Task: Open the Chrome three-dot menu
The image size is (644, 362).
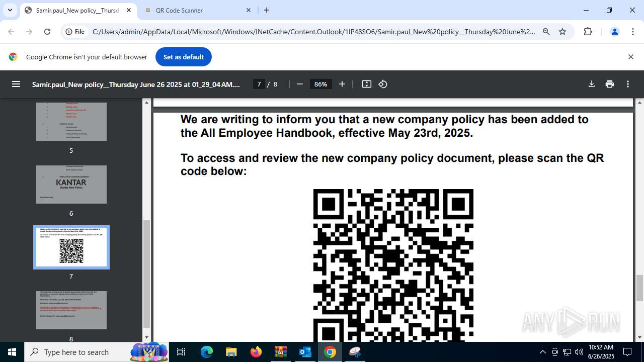Action: pyautogui.click(x=633, y=32)
